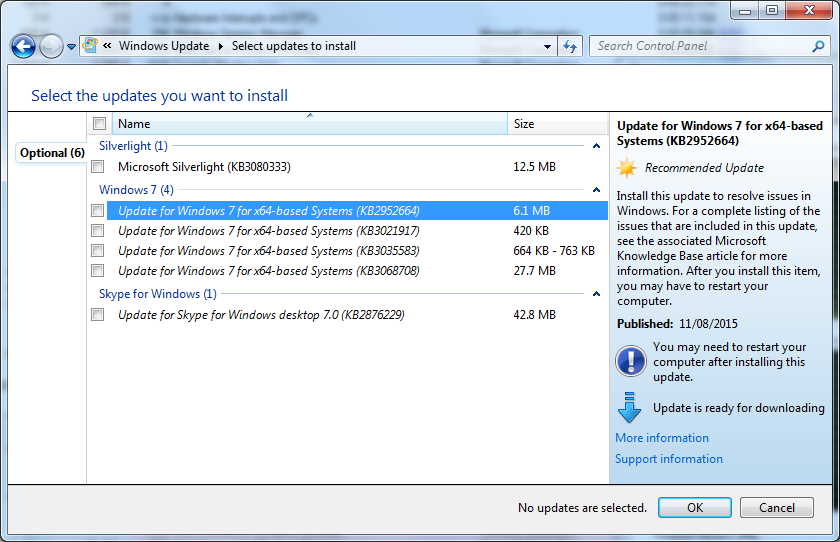Click the Silverlight (1) group label
Viewport: 840px width, 542px height.
pyautogui.click(x=133, y=146)
